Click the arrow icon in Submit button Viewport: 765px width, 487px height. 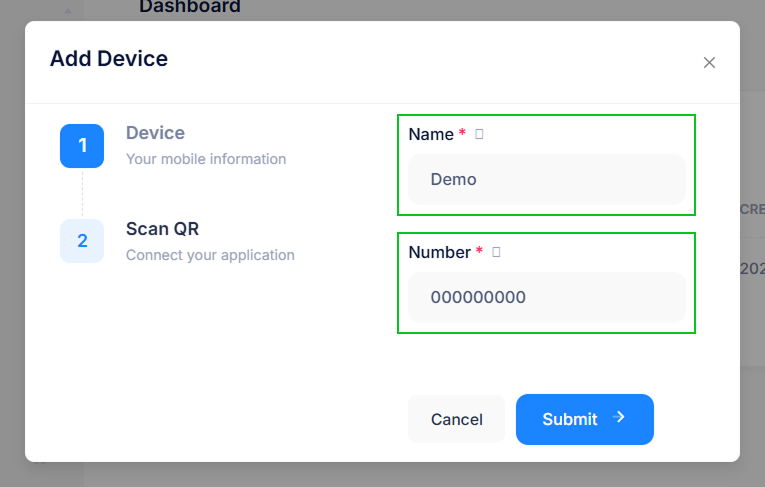[619, 418]
